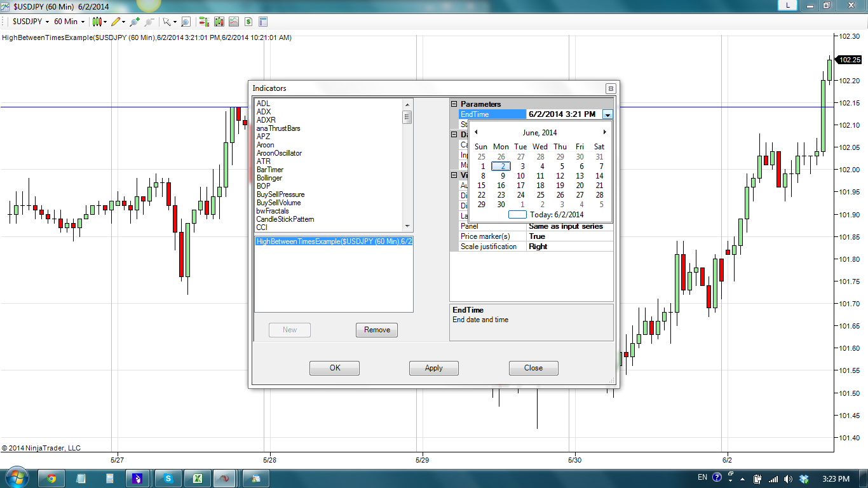Click the indicator list scrollbar thumb
Image resolution: width=868 pixels, height=488 pixels.
click(407, 117)
